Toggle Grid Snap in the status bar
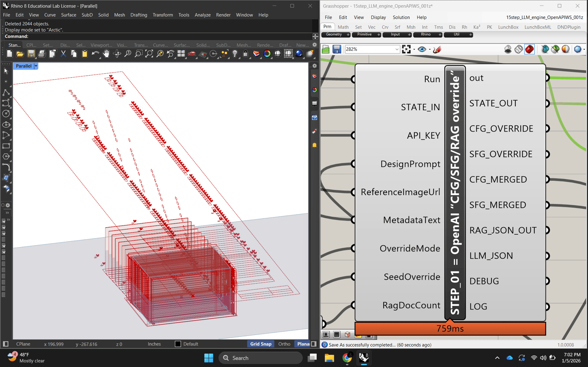588x367 pixels. tap(261, 344)
